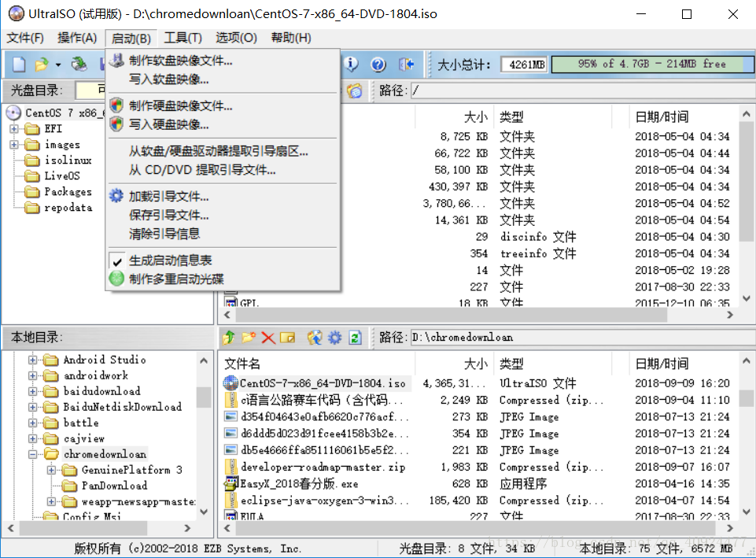Select the isolinux folder in tree
The height and width of the screenshot is (558, 756).
coord(68,160)
